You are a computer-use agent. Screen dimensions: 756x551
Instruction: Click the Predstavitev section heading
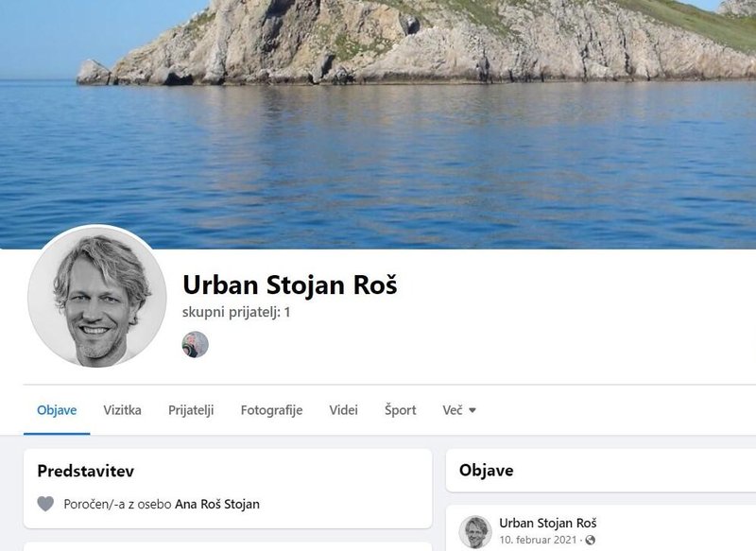click(86, 471)
